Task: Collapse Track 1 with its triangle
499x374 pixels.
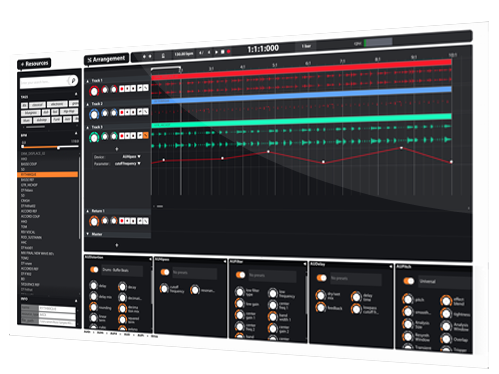Action: coord(88,81)
